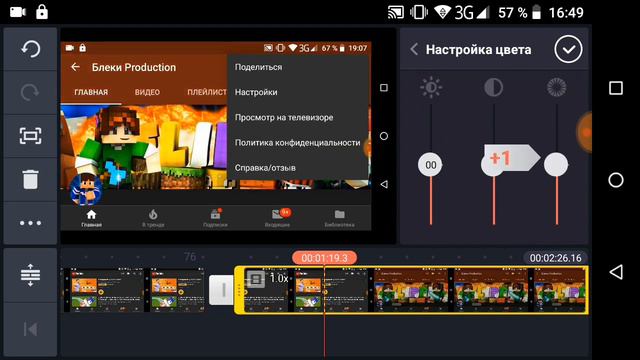Image resolution: width=640 pixels, height=360 pixels.
Task: Tap the Главная home icon in preview
Action: coord(91,215)
